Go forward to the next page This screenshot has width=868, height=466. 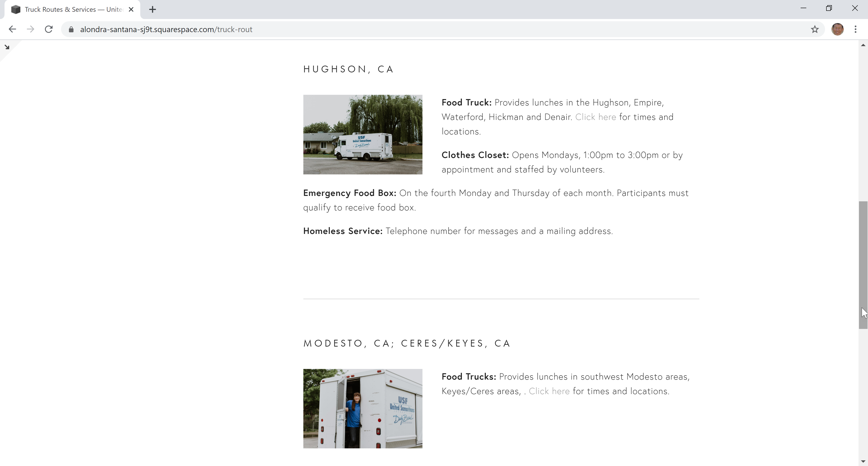(x=30, y=29)
